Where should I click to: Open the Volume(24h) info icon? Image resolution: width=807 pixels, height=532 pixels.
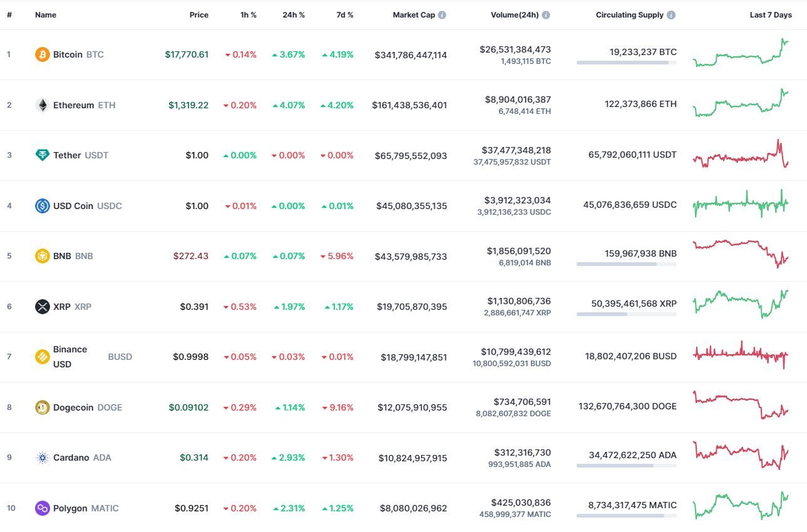click(x=546, y=15)
